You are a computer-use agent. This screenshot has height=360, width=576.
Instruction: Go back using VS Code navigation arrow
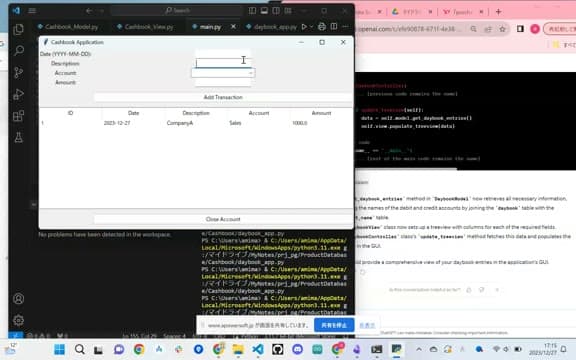point(89,11)
